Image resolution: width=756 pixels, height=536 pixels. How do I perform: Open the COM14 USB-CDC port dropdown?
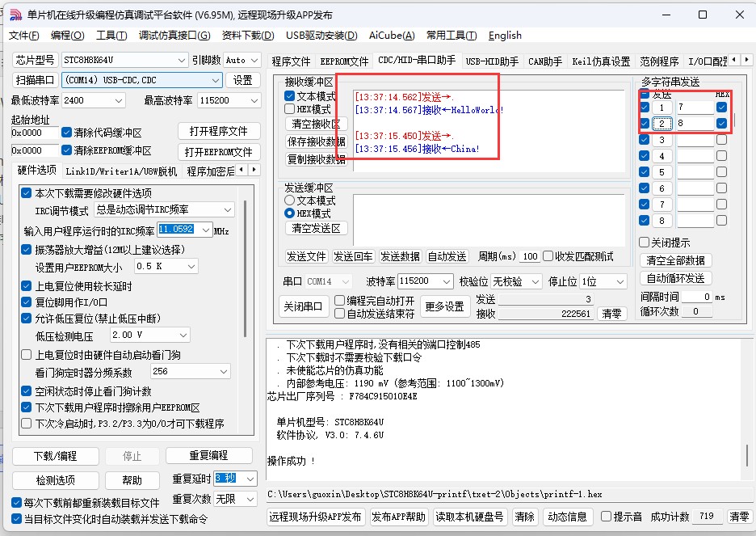click(215, 80)
